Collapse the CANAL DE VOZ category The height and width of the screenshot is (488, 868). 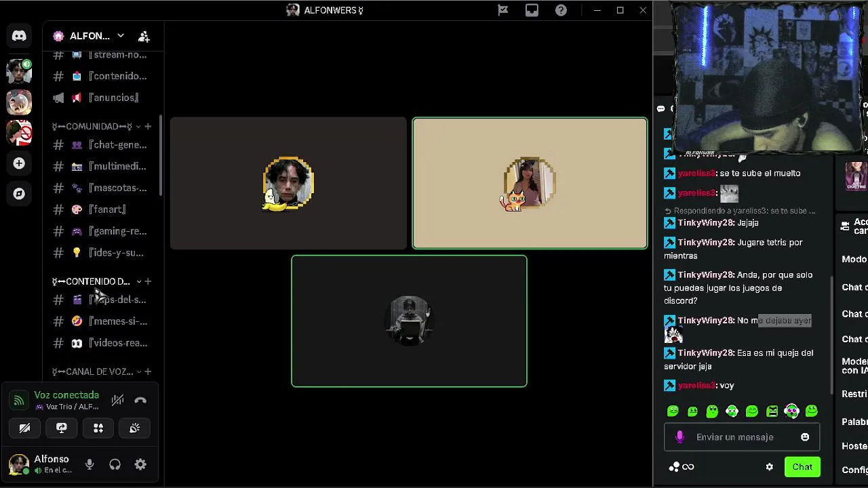pos(96,371)
